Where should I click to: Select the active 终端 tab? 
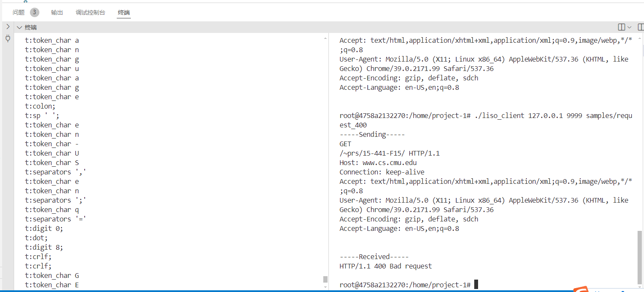(124, 12)
